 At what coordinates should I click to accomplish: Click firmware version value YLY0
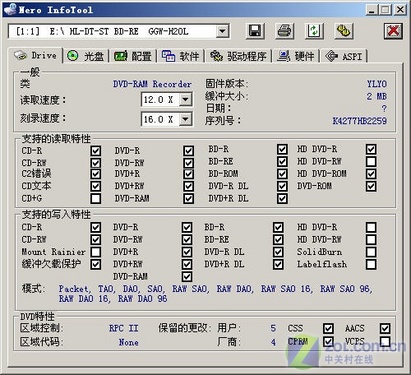[x=377, y=84]
